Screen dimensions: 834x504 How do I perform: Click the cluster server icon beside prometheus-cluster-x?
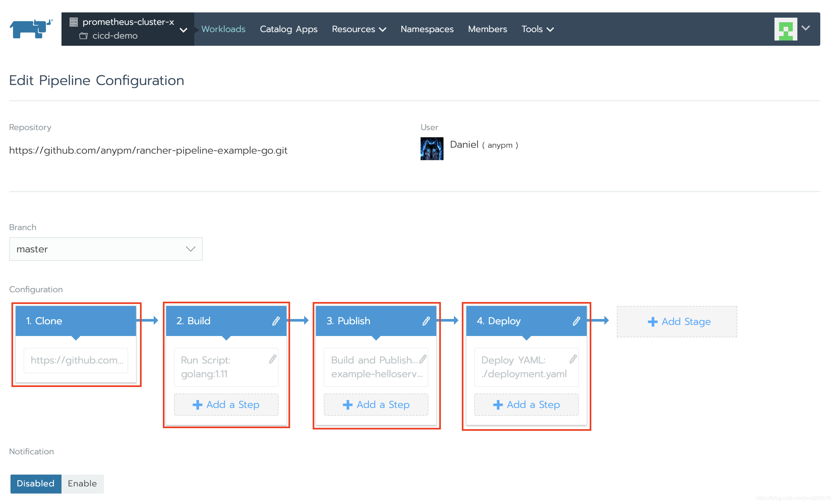[74, 22]
